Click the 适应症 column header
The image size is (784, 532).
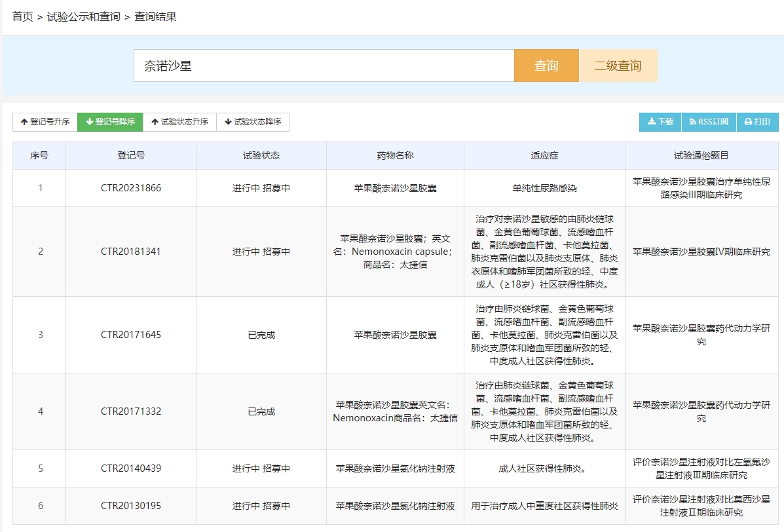pyautogui.click(x=544, y=155)
